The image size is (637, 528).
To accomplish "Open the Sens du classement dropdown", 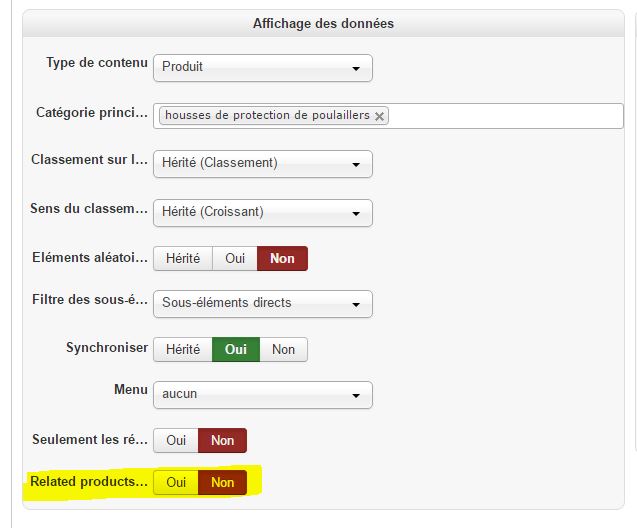I will click(x=262, y=213).
